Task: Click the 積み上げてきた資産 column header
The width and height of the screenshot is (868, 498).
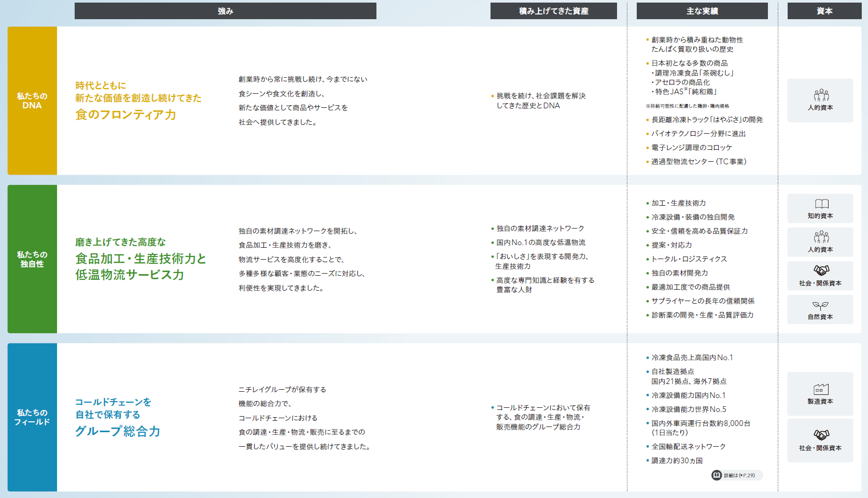Action: point(554,11)
